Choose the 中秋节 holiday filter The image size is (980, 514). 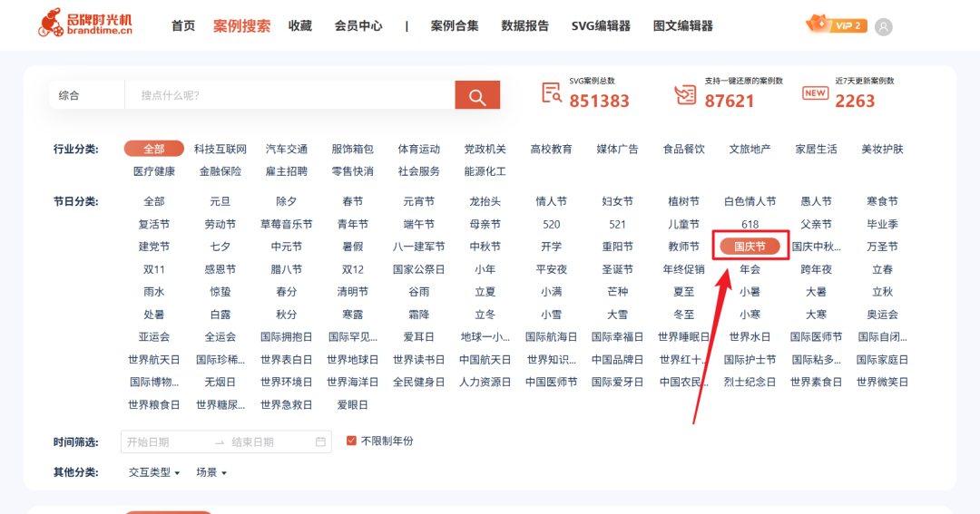485,247
